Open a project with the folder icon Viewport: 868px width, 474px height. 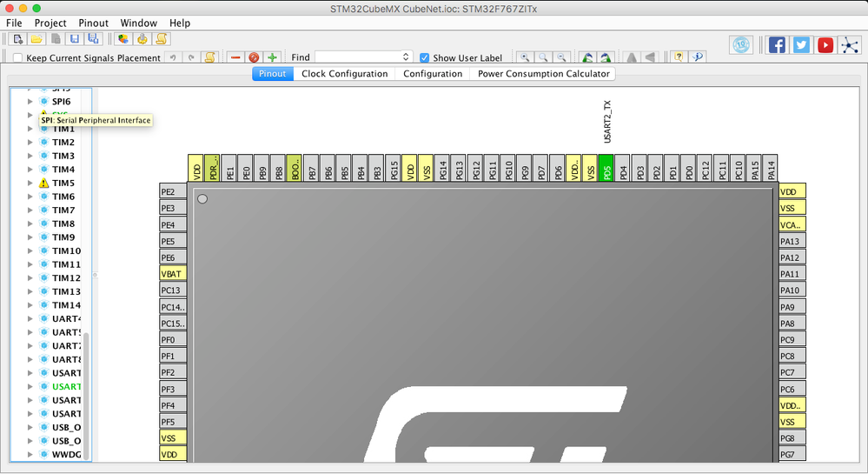36,39
